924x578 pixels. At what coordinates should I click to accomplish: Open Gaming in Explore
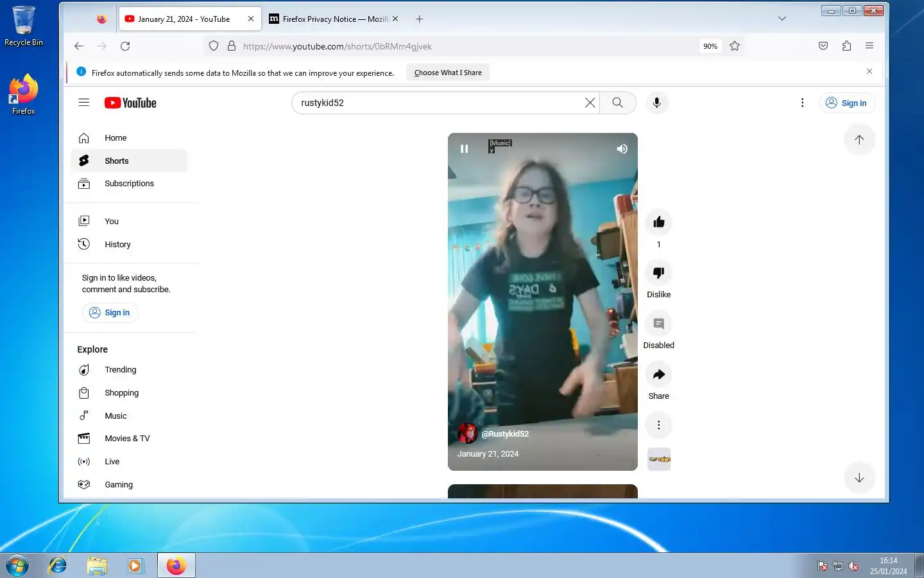click(x=129, y=485)
